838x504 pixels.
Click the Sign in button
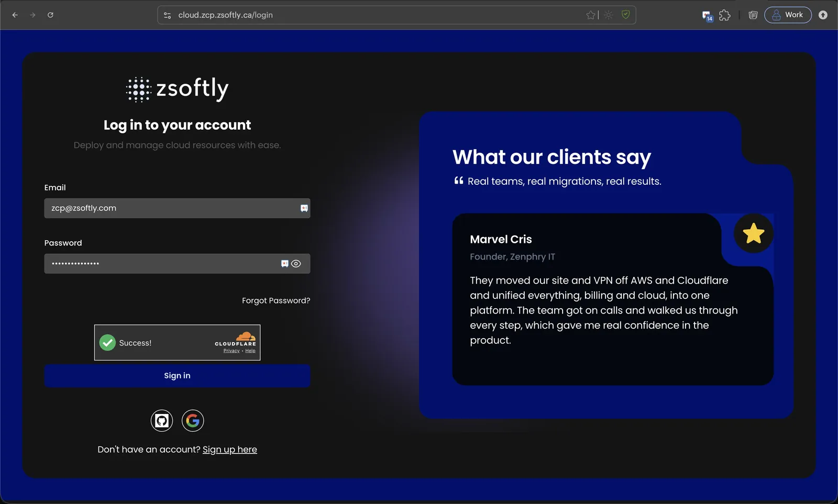click(177, 376)
